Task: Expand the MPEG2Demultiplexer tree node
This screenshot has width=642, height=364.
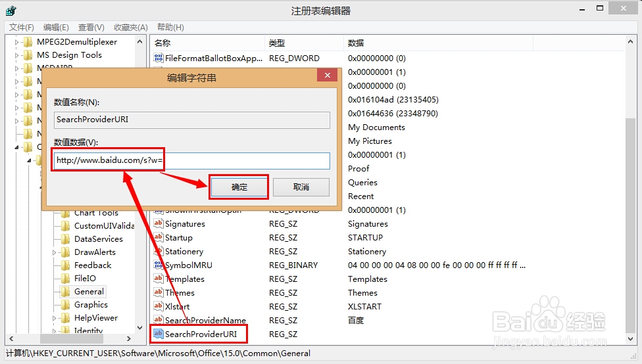Action: click(17, 42)
